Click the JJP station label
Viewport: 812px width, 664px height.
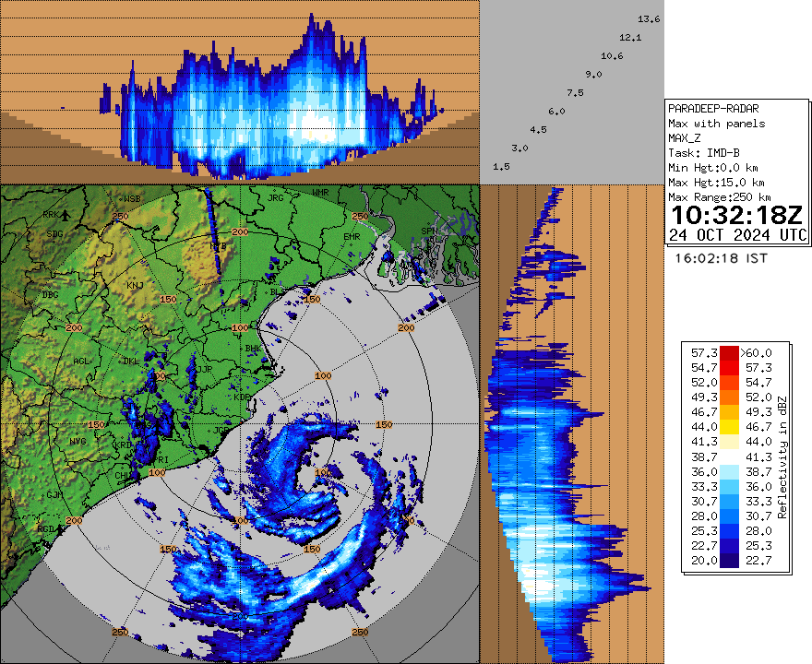[206, 369]
